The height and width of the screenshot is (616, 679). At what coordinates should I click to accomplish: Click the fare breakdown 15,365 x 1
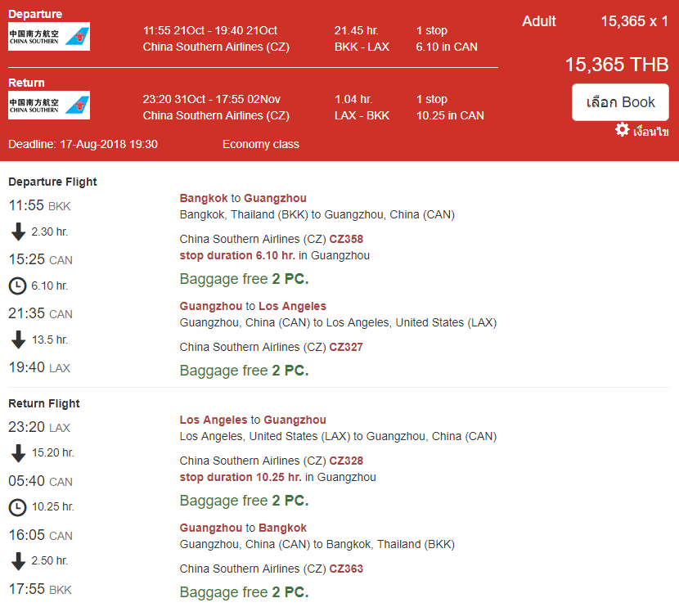click(x=634, y=21)
